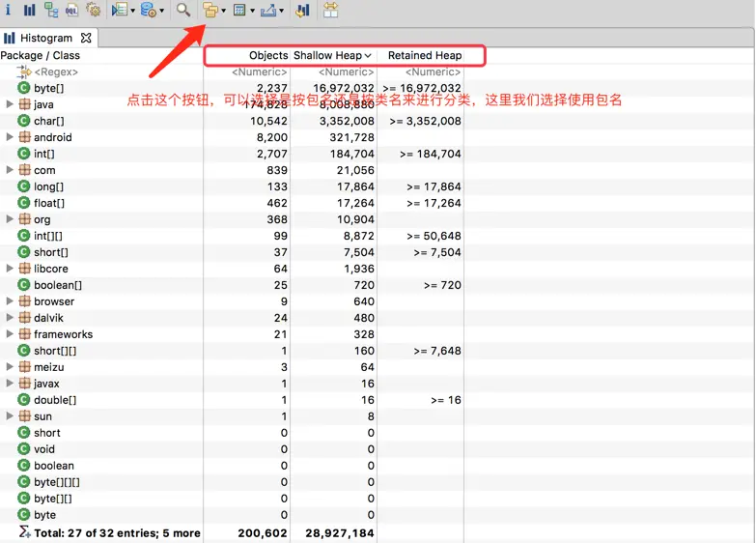Click the Calculate Retained Size icon
The image size is (756, 543).
239,10
